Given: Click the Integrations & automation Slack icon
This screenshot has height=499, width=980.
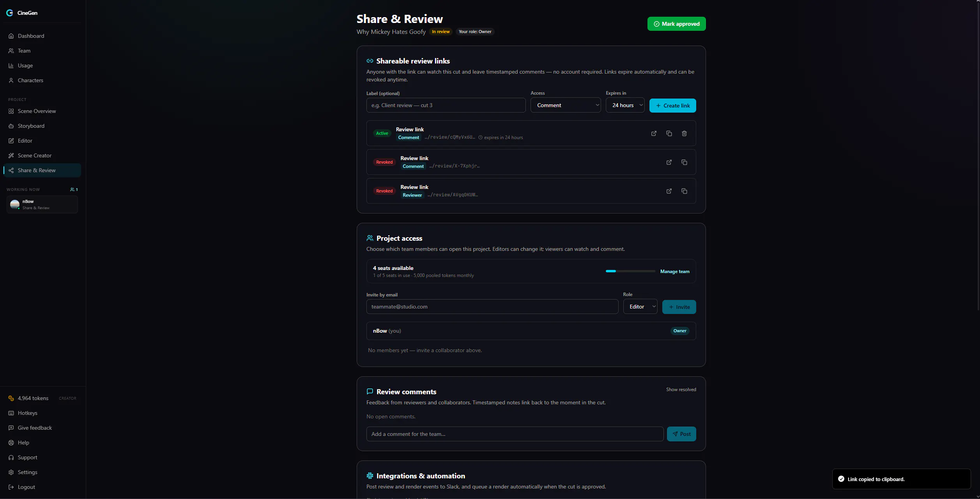Looking at the screenshot, I should (x=370, y=476).
